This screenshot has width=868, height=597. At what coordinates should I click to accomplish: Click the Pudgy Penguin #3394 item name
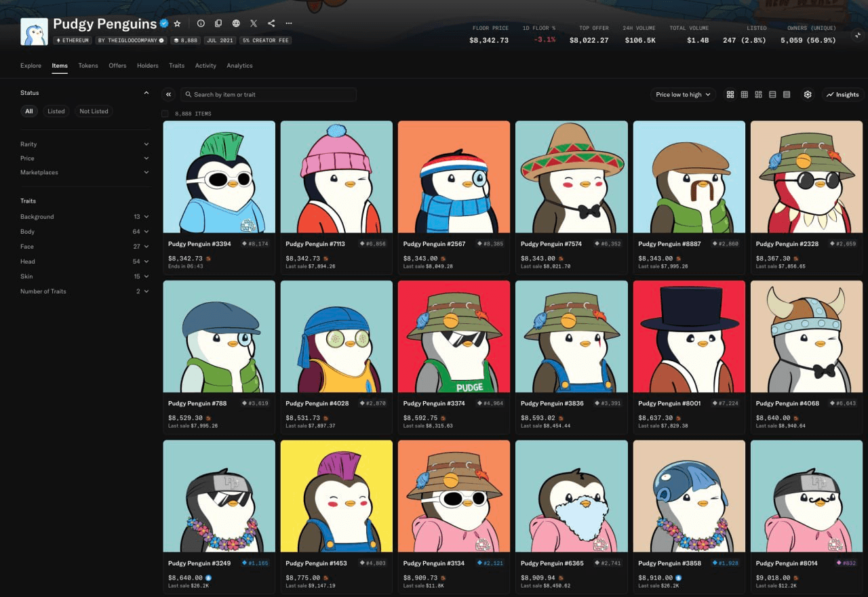(199, 244)
